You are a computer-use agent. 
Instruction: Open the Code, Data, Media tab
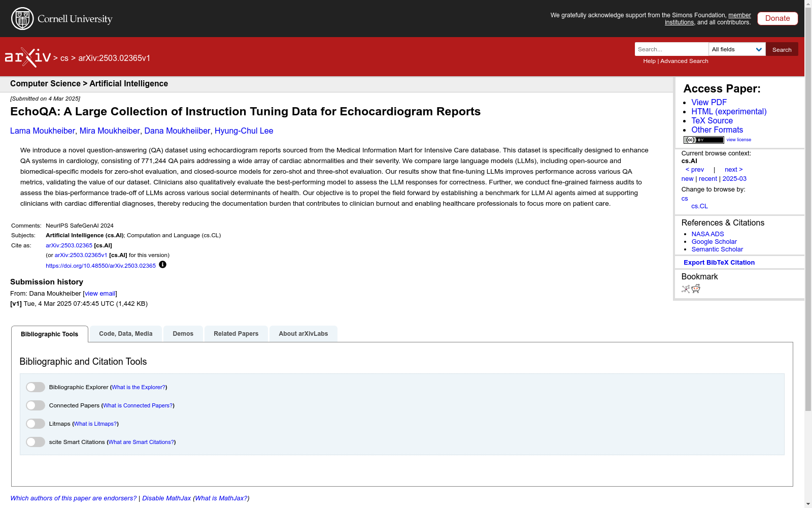pos(126,334)
